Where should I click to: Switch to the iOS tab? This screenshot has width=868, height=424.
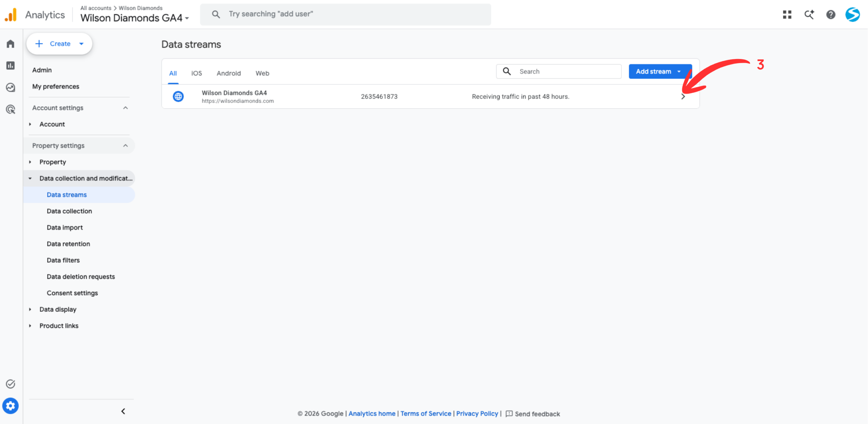[197, 73]
